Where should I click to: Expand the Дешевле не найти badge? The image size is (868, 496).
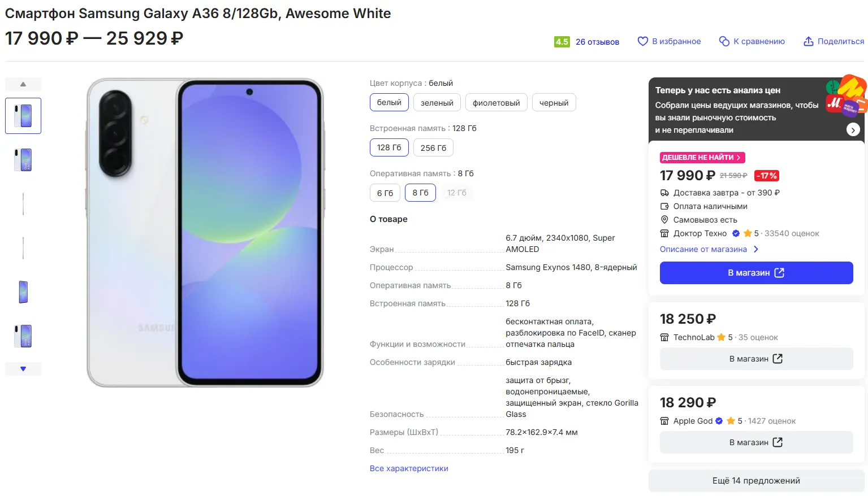tap(702, 158)
